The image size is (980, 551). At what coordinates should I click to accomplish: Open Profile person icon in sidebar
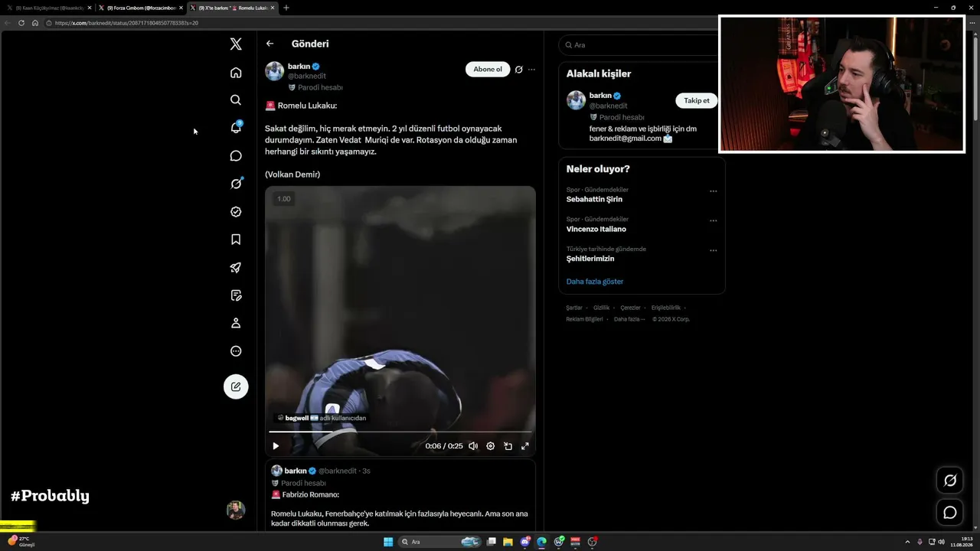click(236, 323)
